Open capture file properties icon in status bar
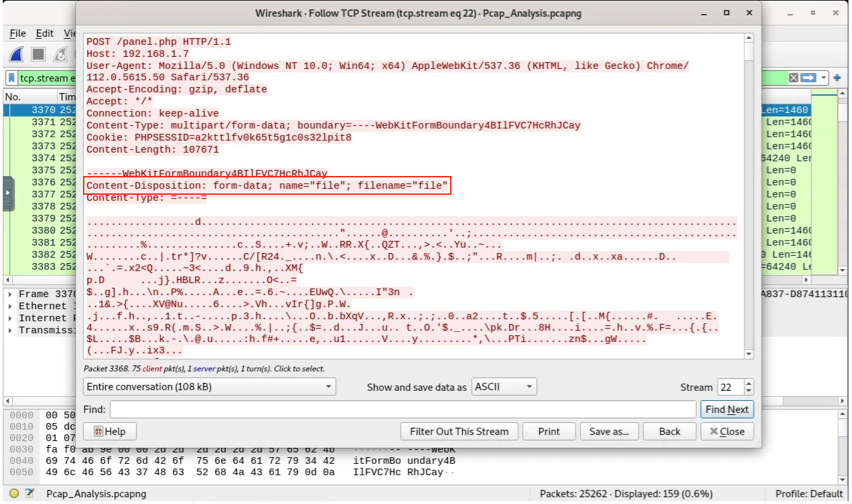852x504 pixels. pos(29,494)
